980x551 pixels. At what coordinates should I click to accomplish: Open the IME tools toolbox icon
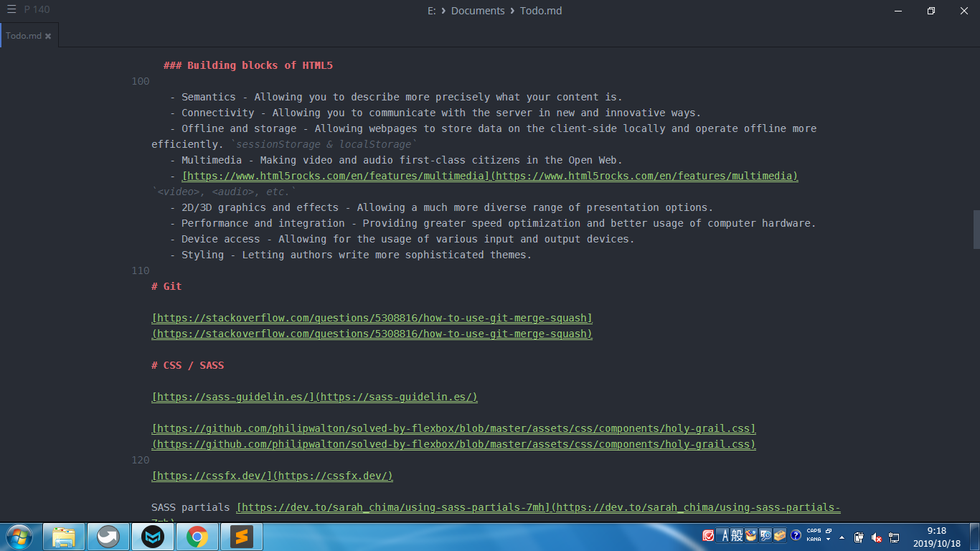780,535
